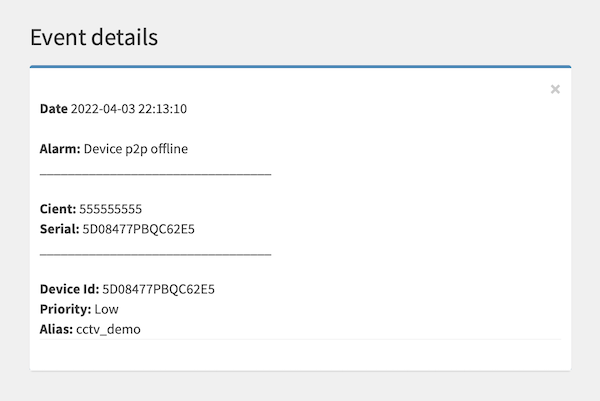The height and width of the screenshot is (401, 600).
Task: Click the Alias label
Action: tap(56, 328)
